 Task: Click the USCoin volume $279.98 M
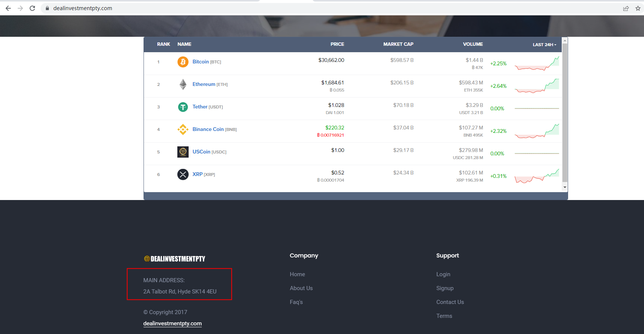pyautogui.click(x=471, y=150)
